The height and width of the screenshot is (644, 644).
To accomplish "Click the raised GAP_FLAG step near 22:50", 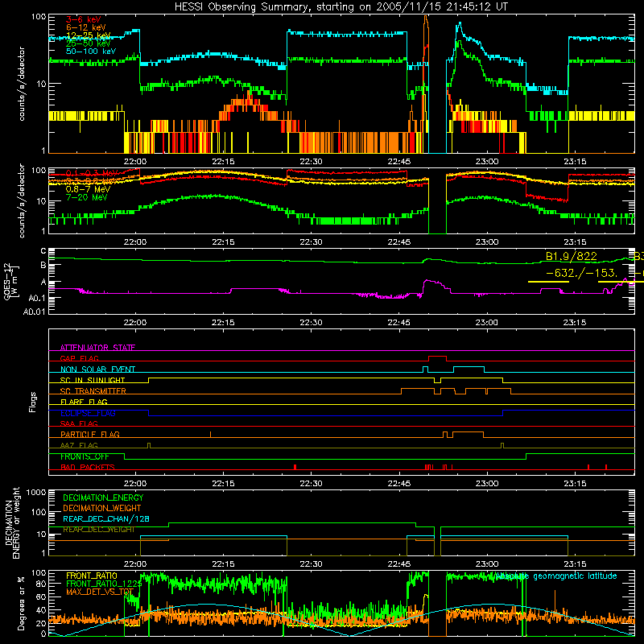I will [x=437, y=357].
